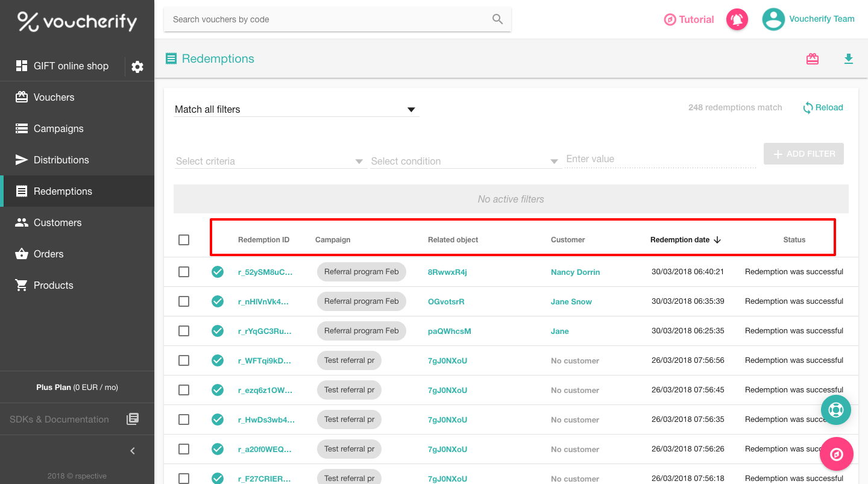The height and width of the screenshot is (484, 868).
Task: Open the Plus Plan billing info
Action: click(77, 388)
